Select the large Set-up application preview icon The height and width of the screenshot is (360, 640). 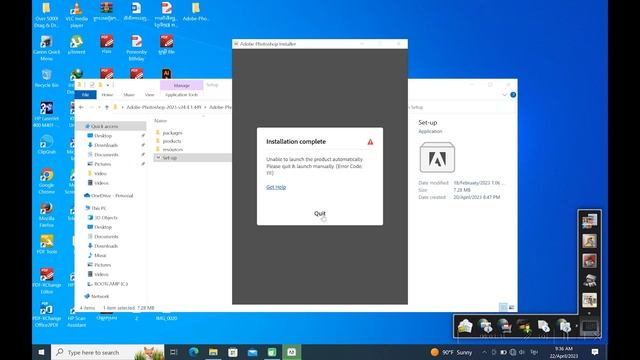[x=437, y=158]
